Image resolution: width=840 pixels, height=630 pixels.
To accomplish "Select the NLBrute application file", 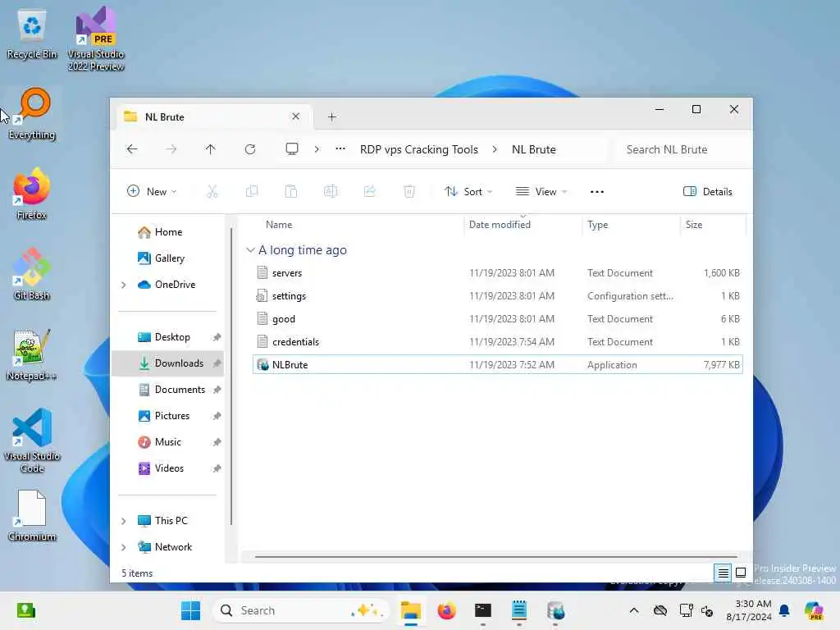I will point(497,365).
